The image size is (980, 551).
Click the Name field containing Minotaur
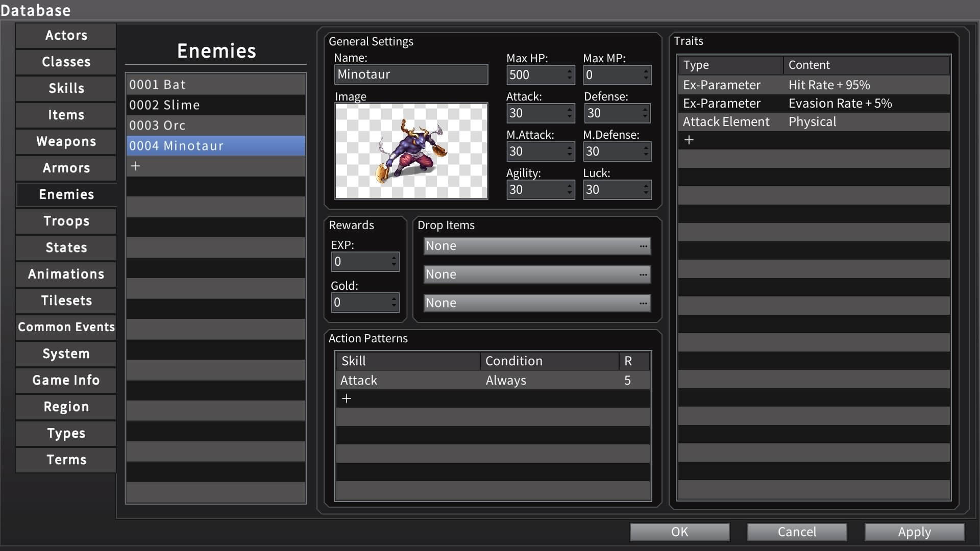(411, 74)
